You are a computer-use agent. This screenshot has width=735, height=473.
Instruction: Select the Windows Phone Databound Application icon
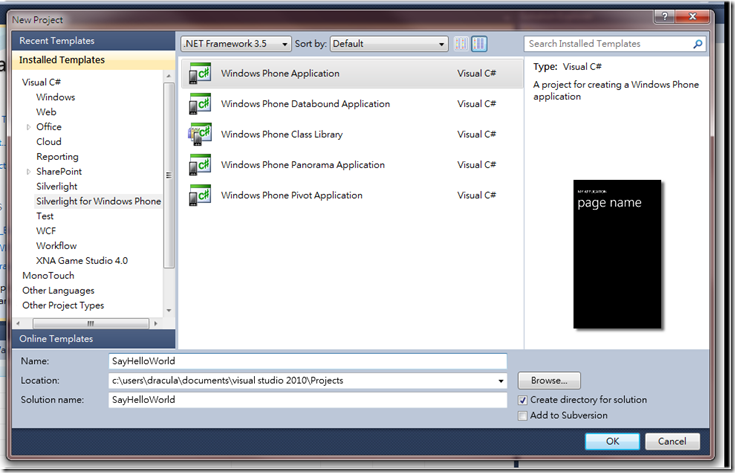[x=200, y=104]
